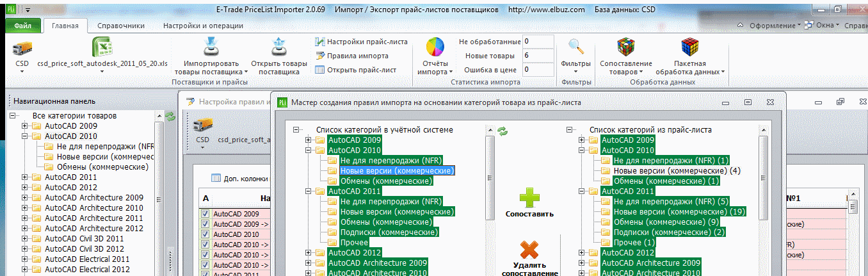Toggle checkbox for row AutoCAD 2009
Viewport: 868px width, 276px height.
tap(205, 214)
